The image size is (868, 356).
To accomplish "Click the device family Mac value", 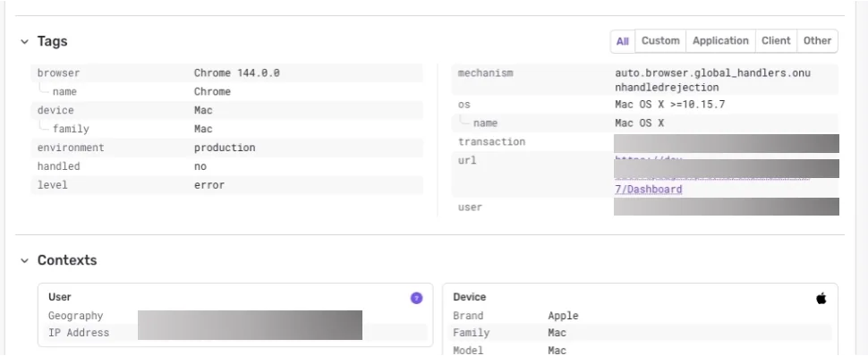I will (x=203, y=129).
